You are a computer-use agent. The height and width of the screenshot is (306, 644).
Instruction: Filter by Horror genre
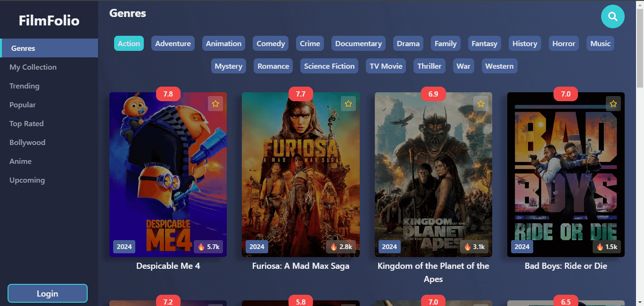point(564,43)
